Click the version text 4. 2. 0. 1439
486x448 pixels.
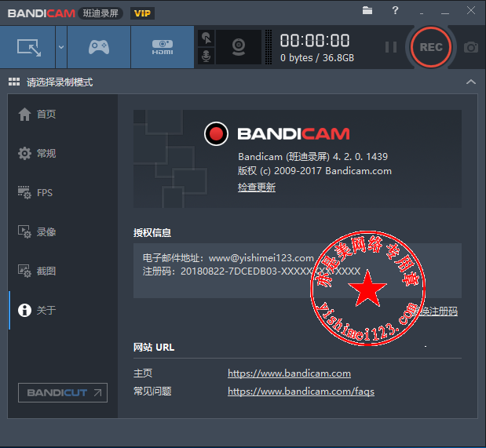[360, 157]
